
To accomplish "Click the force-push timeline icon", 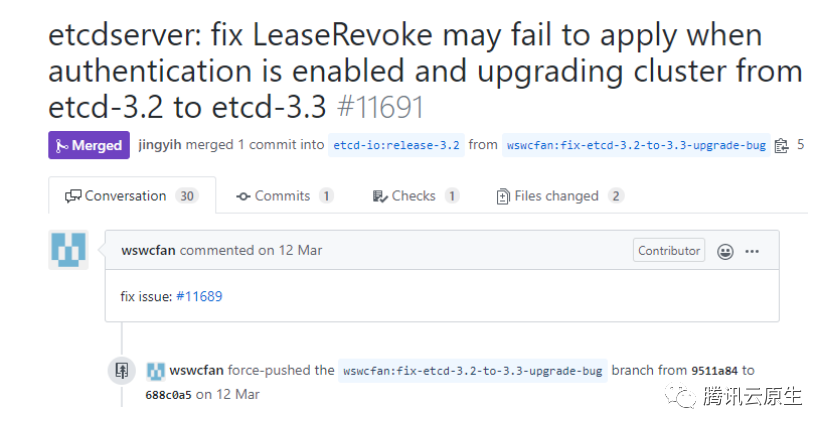I will (x=121, y=371).
